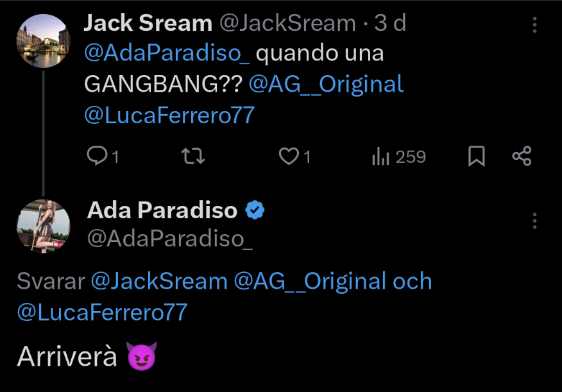
Task: Click the 3 d timestamp
Action: click(x=390, y=23)
